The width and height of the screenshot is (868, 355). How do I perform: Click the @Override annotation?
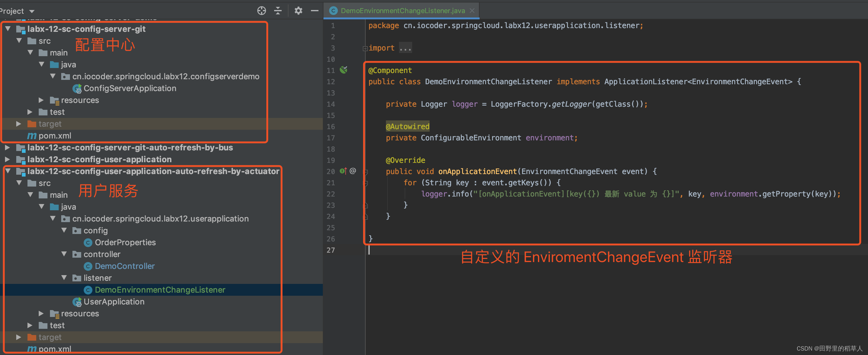[x=405, y=160]
